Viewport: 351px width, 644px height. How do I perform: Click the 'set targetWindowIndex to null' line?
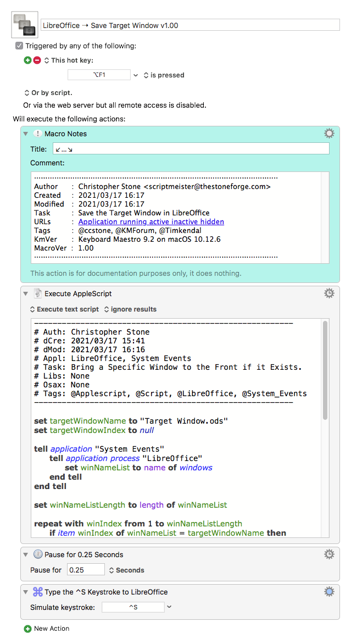pyautogui.click(x=94, y=430)
